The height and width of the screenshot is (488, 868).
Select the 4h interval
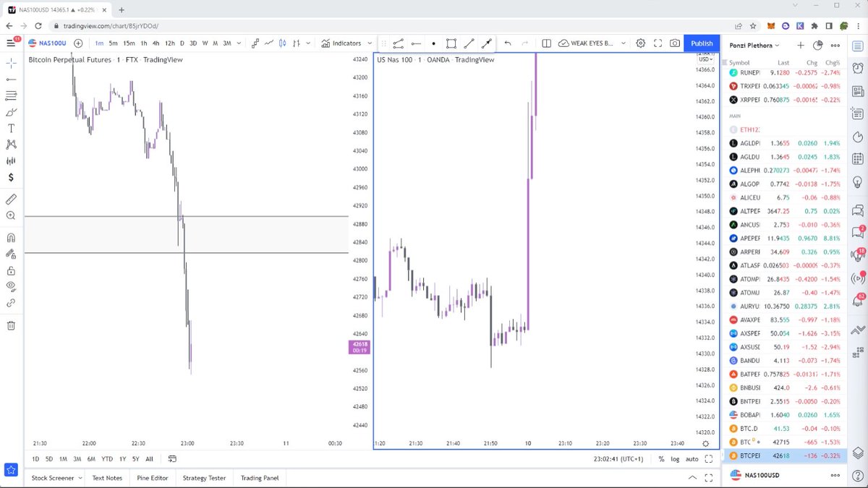(x=156, y=43)
